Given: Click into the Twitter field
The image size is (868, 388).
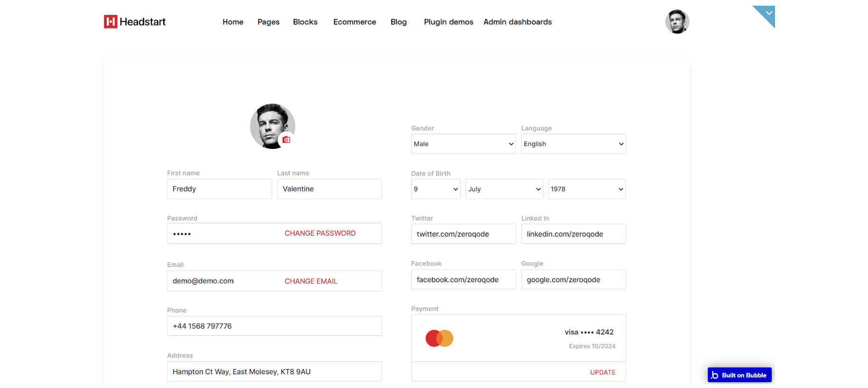Looking at the screenshot, I should tap(463, 234).
